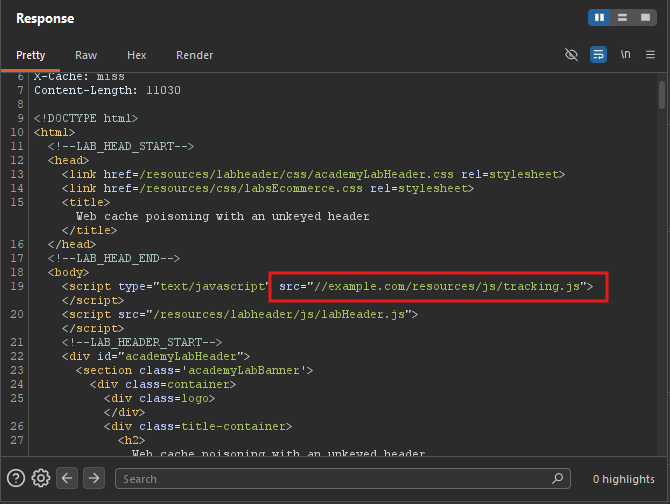Open the Hex response tab

pos(136,55)
